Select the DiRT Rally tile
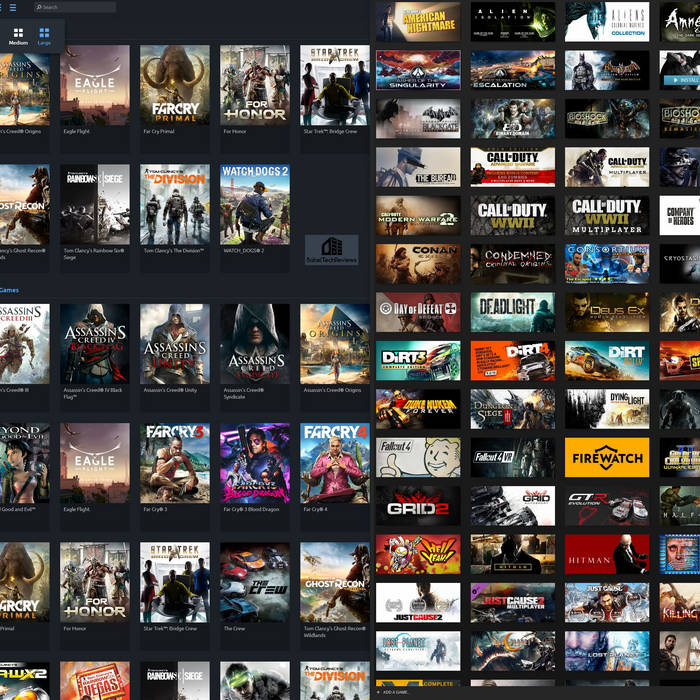Viewport: 700px width, 700px height. click(607, 361)
